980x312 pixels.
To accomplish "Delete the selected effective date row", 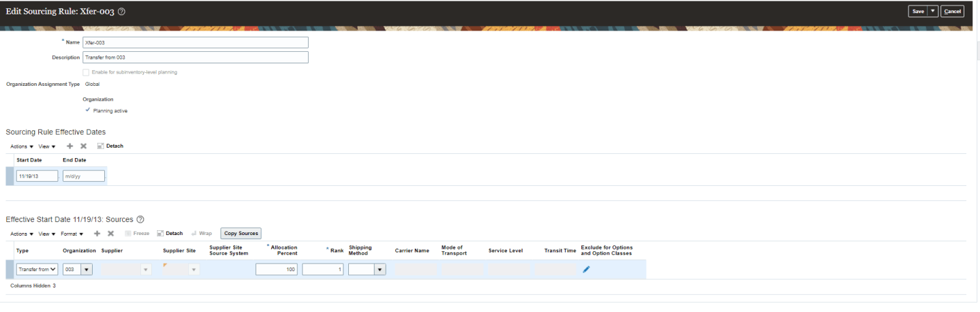I will [83, 146].
